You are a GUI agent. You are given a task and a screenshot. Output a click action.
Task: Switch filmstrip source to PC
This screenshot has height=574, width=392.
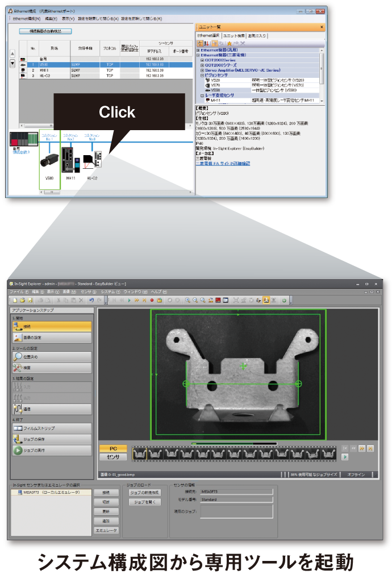tap(113, 448)
